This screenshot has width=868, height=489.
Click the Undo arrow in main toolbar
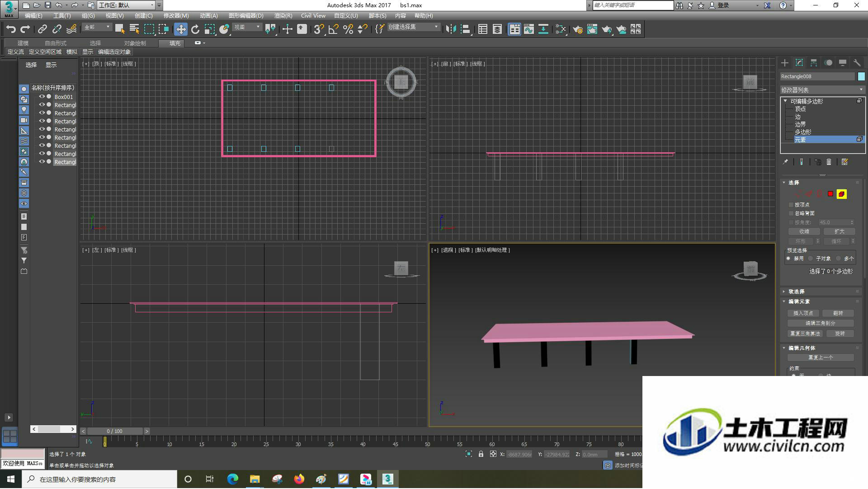(11, 29)
